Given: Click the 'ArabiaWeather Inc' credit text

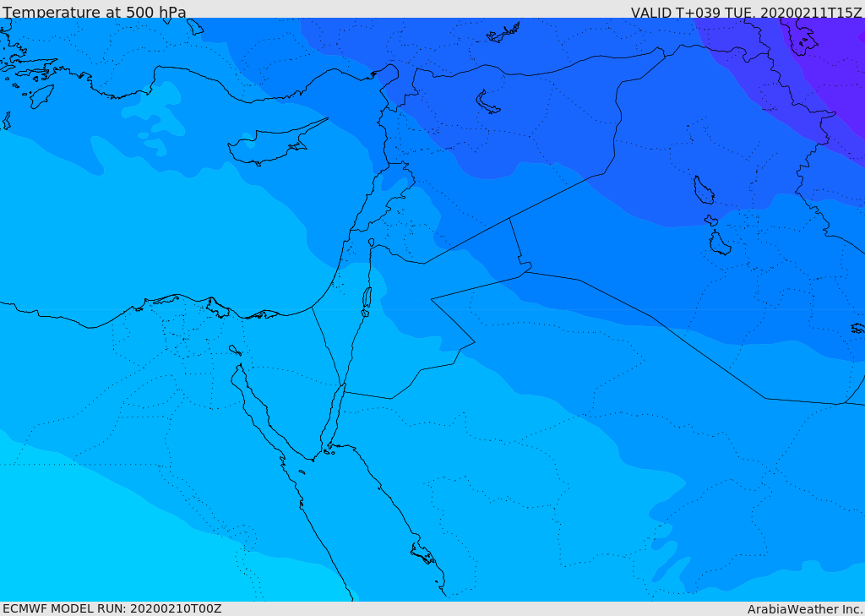Looking at the screenshot, I should click(804, 609).
